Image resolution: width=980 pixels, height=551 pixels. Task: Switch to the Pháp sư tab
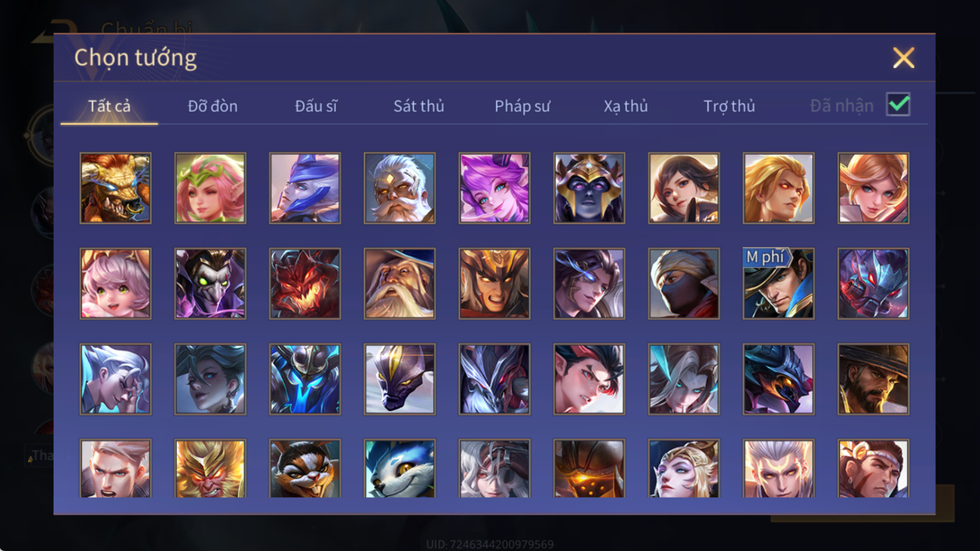[x=522, y=106]
